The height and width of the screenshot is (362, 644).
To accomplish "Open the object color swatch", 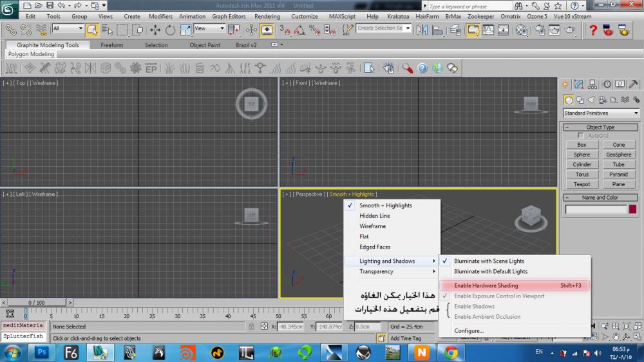I will (x=632, y=209).
